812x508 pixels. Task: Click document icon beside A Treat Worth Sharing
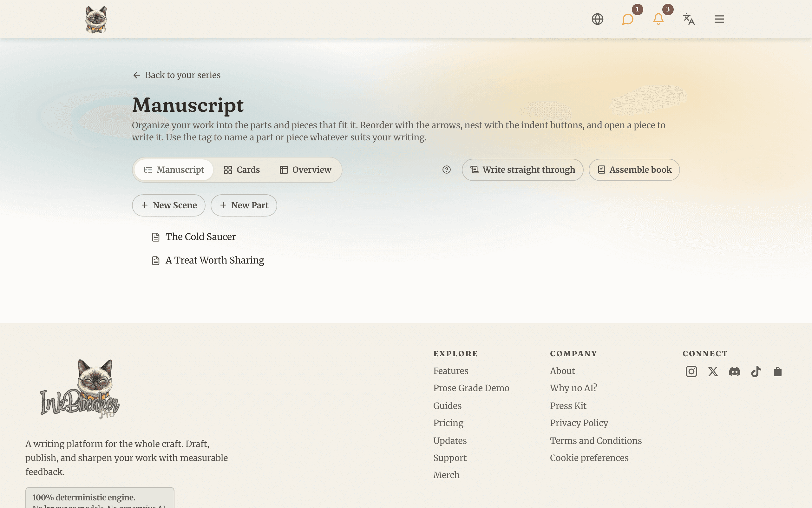(x=156, y=261)
